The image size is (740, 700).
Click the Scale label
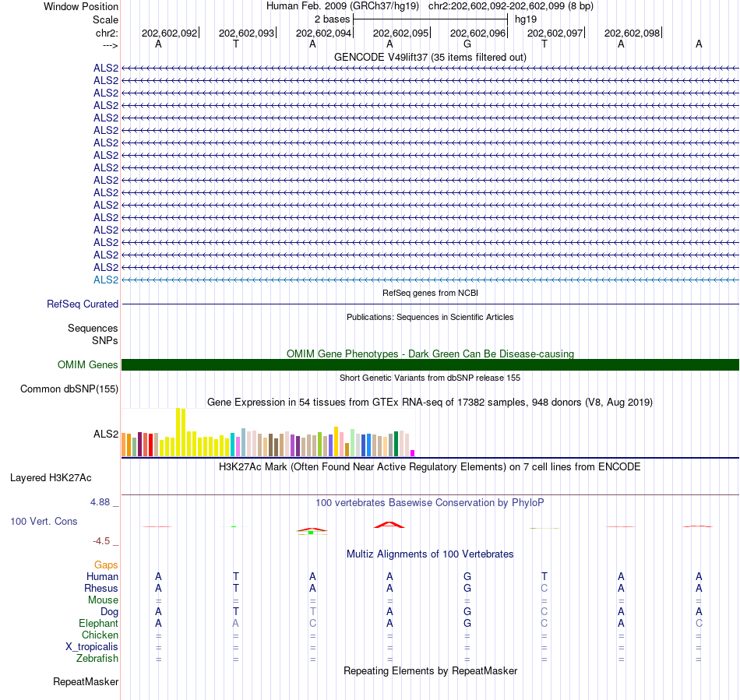click(105, 19)
